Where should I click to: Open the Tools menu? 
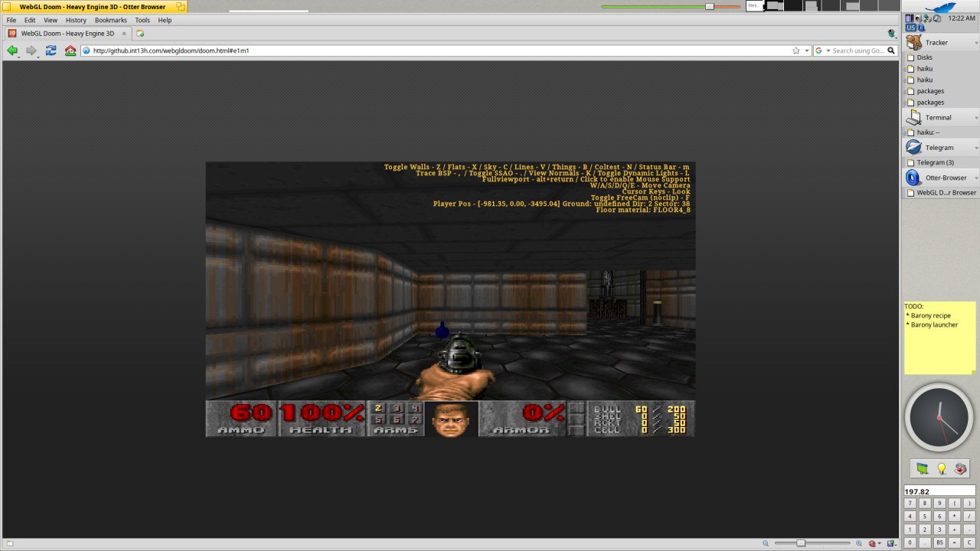click(x=142, y=20)
